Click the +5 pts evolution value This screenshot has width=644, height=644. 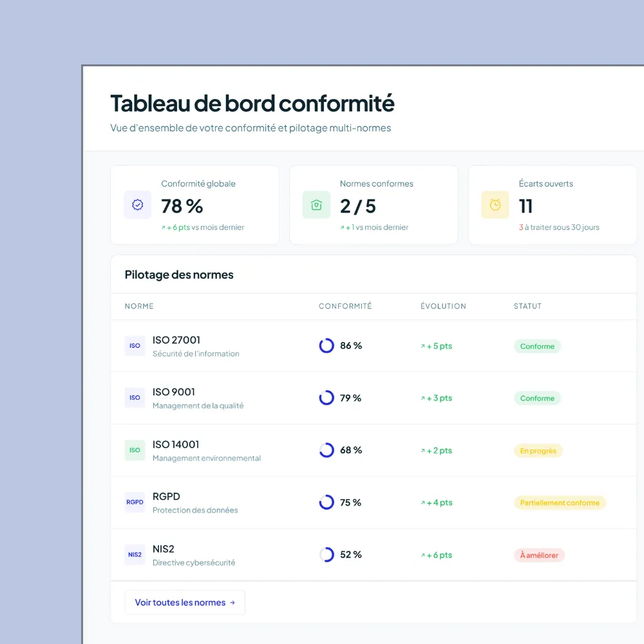tap(439, 346)
